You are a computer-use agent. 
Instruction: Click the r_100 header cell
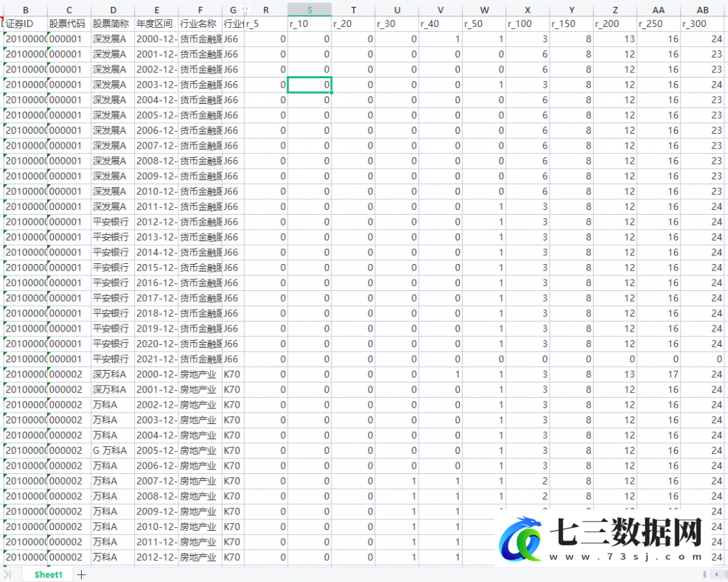tap(528, 23)
